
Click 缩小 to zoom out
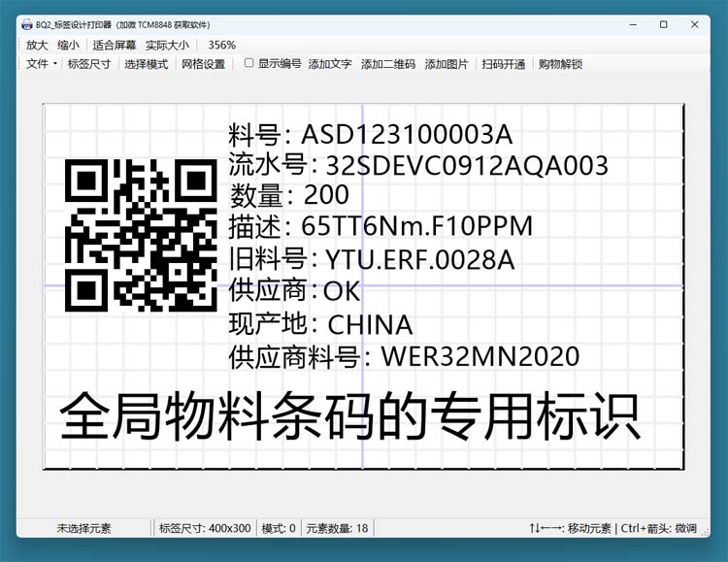[x=68, y=45]
